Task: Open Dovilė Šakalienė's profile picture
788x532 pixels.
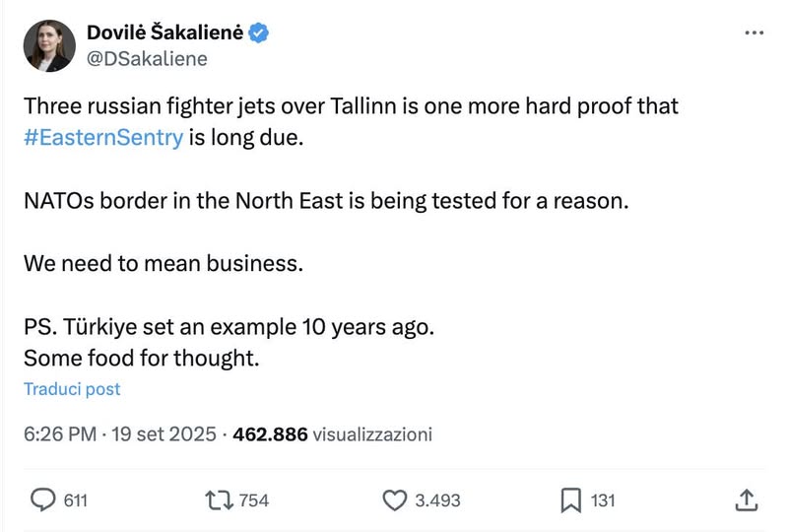Action: click(x=49, y=45)
